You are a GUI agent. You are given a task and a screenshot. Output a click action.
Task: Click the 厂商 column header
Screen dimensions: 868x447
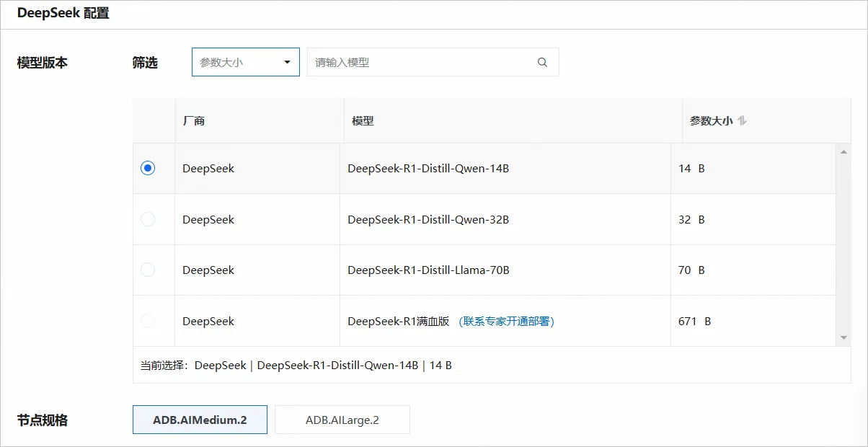tap(194, 121)
